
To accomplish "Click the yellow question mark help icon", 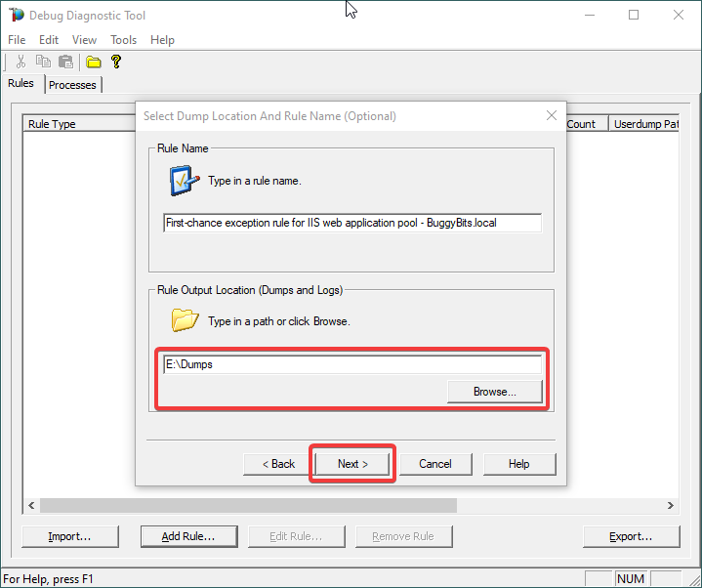I will (116, 62).
